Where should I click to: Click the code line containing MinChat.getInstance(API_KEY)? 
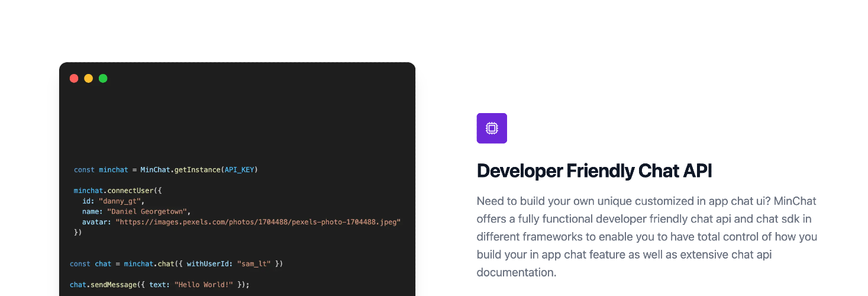166,170
